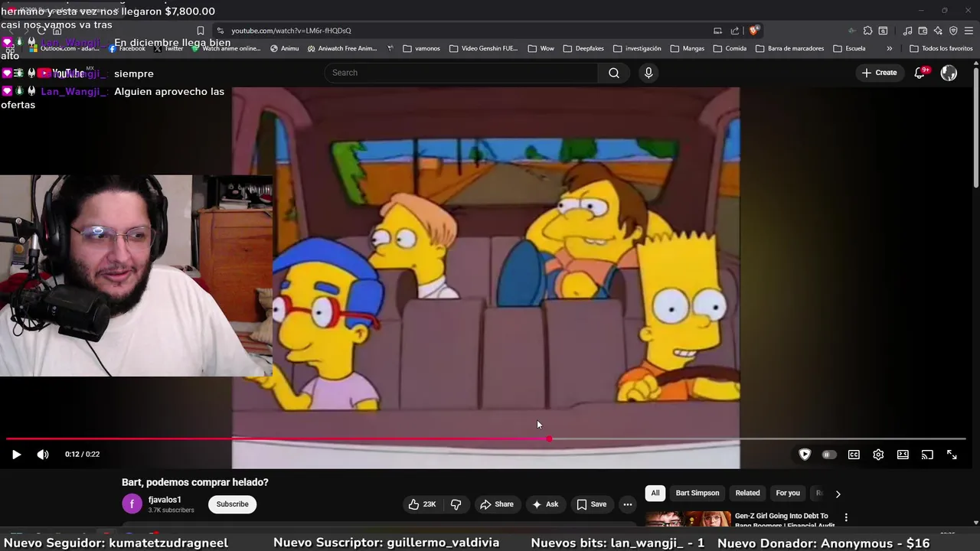The width and height of the screenshot is (980, 551).
Task: Open Facebook bookmark
Action: coord(127,48)
